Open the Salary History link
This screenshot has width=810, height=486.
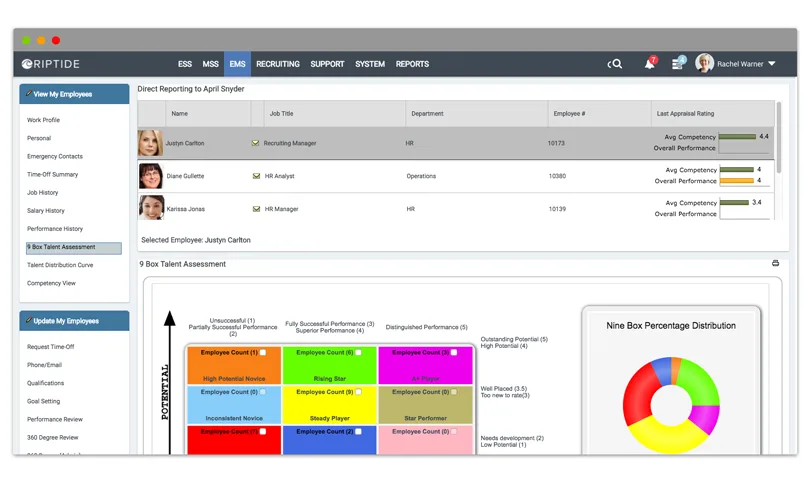[x=46, y=211]
